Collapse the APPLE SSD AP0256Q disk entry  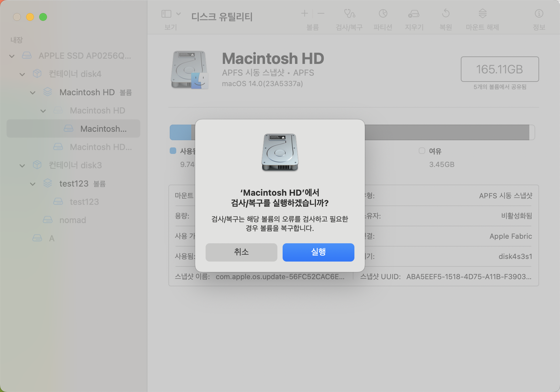pyautogui.click(x=11, y=56)
